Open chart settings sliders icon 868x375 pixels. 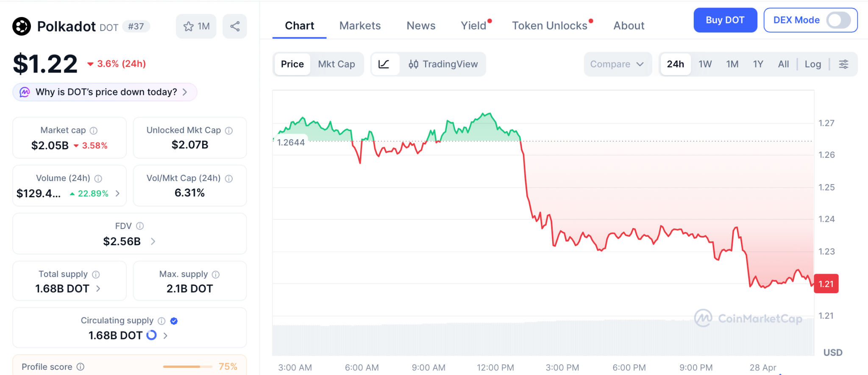click(843, 64)
